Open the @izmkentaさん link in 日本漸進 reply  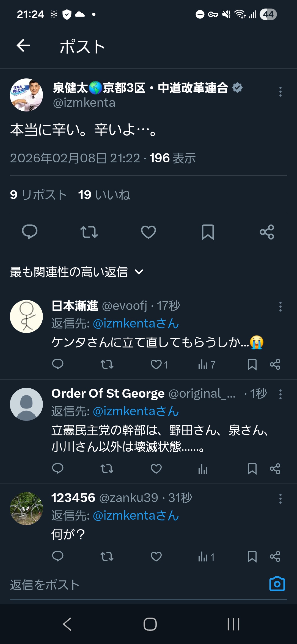click(x=136, y=323)
